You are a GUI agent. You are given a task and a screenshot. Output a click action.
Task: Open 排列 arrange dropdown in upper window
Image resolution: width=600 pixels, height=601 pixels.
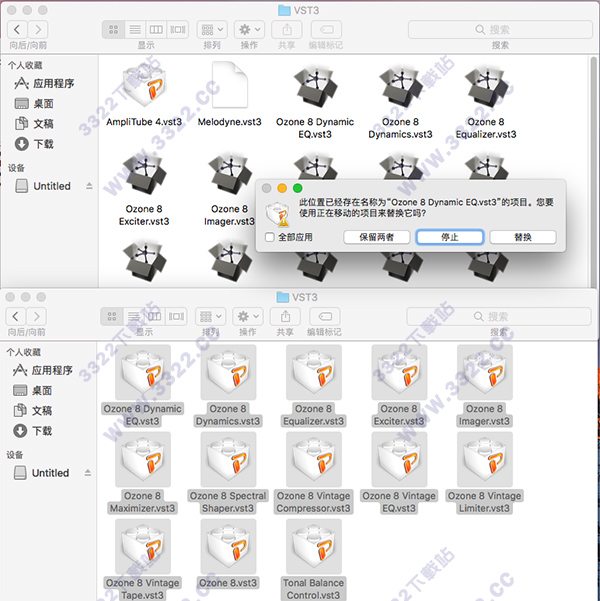pos(212,30)
